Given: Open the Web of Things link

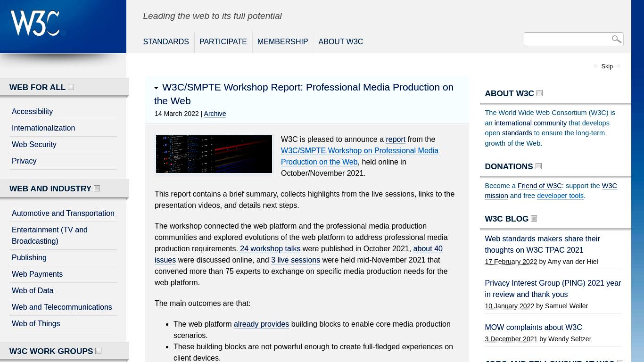Looking at the screenshot, I should [36, 323].
